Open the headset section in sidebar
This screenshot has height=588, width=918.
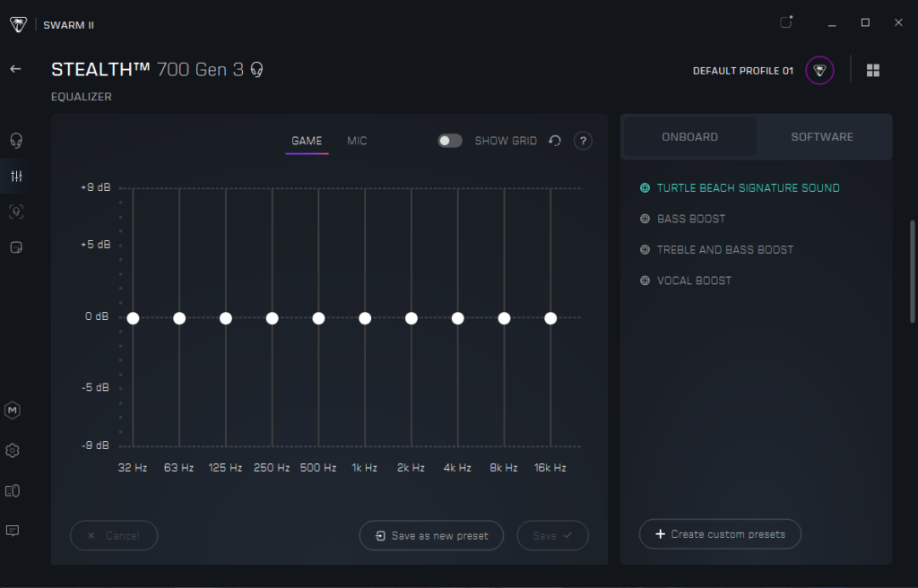pos(15,140)
